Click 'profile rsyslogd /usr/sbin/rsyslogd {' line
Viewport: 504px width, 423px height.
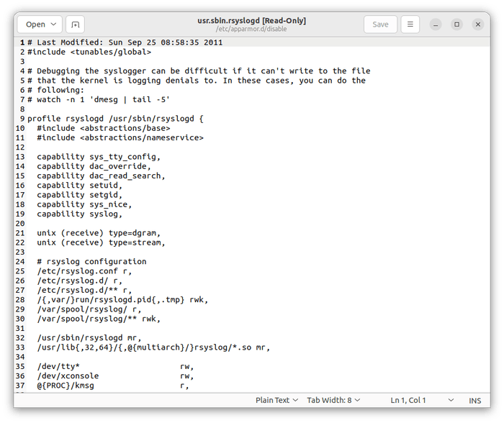click(x=115, y=119)
